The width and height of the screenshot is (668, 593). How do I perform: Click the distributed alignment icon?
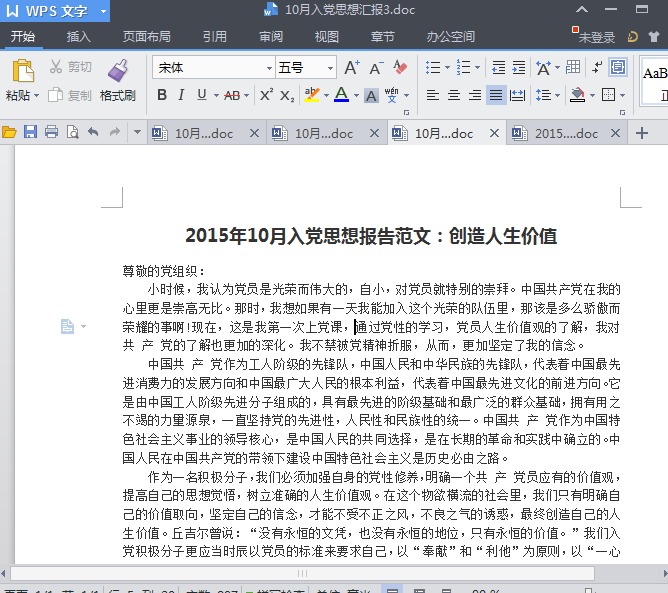[517, 95]
